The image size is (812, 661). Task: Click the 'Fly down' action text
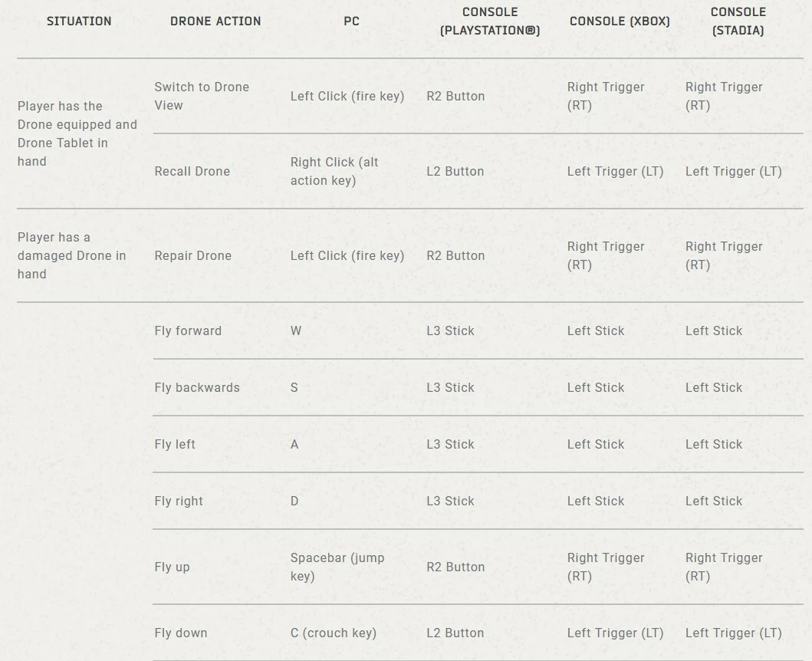(x=181, y=633)
